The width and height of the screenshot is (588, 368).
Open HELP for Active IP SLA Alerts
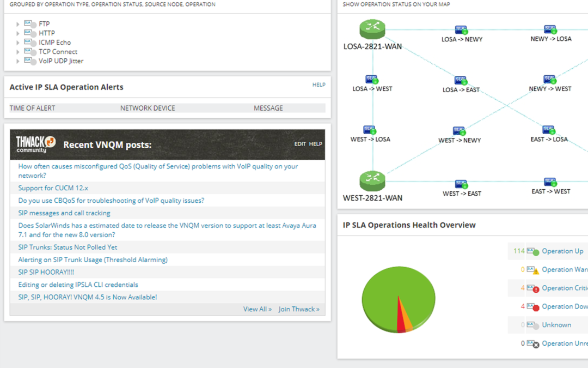pyautogui.click(x=318, y=85)
